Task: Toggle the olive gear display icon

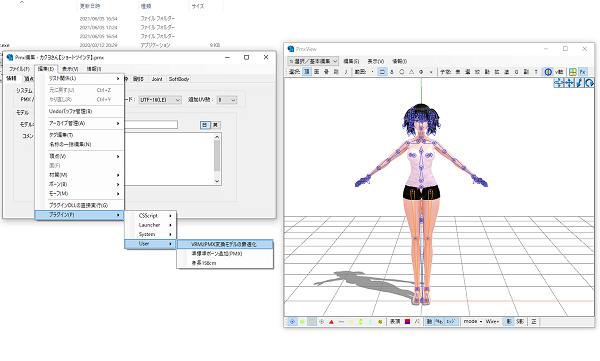Action: pos(380,322)
